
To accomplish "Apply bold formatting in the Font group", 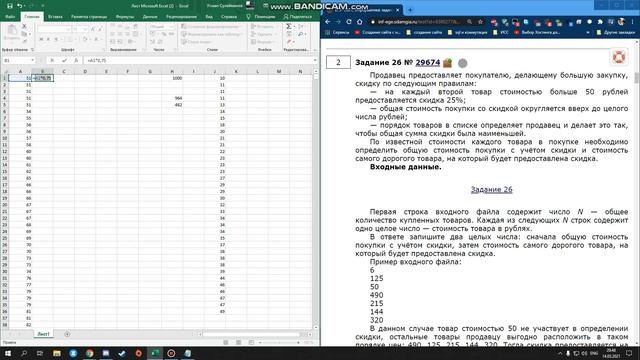I will point(41,39).
